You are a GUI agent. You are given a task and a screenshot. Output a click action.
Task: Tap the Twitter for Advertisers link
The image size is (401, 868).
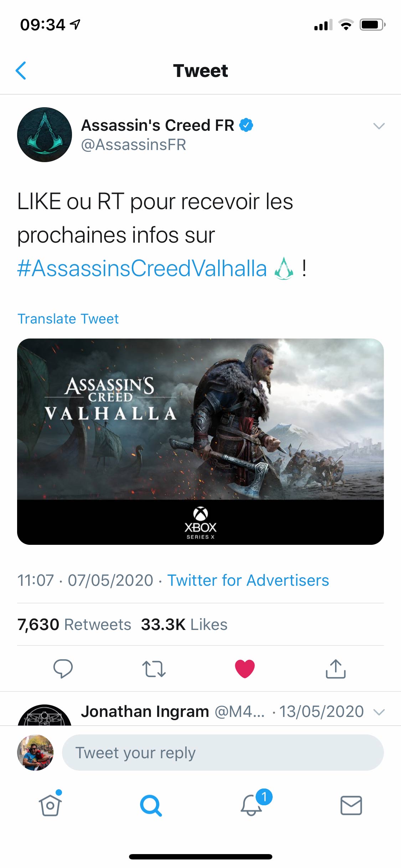coord(248,580)
